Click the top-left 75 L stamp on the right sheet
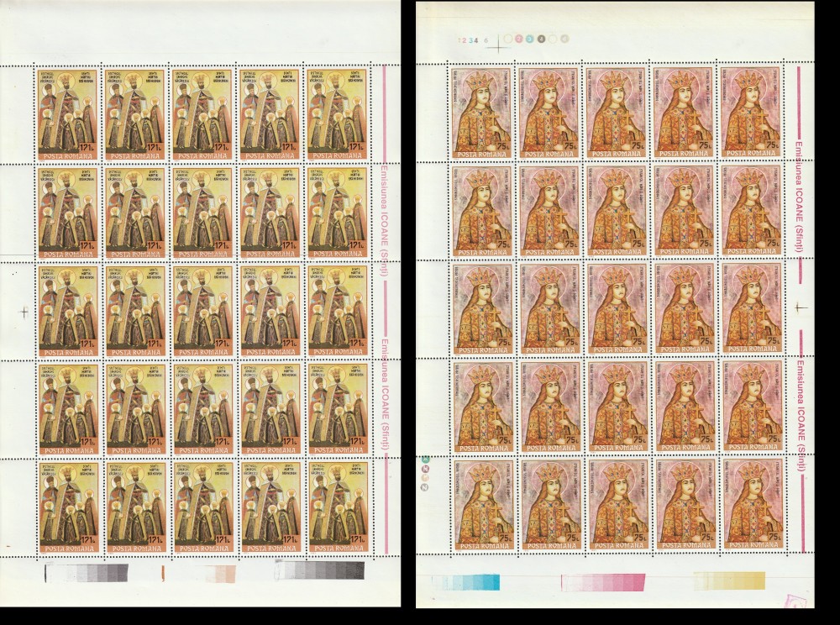Viewport: 840px width, 625px height. (x=483, y=113)
